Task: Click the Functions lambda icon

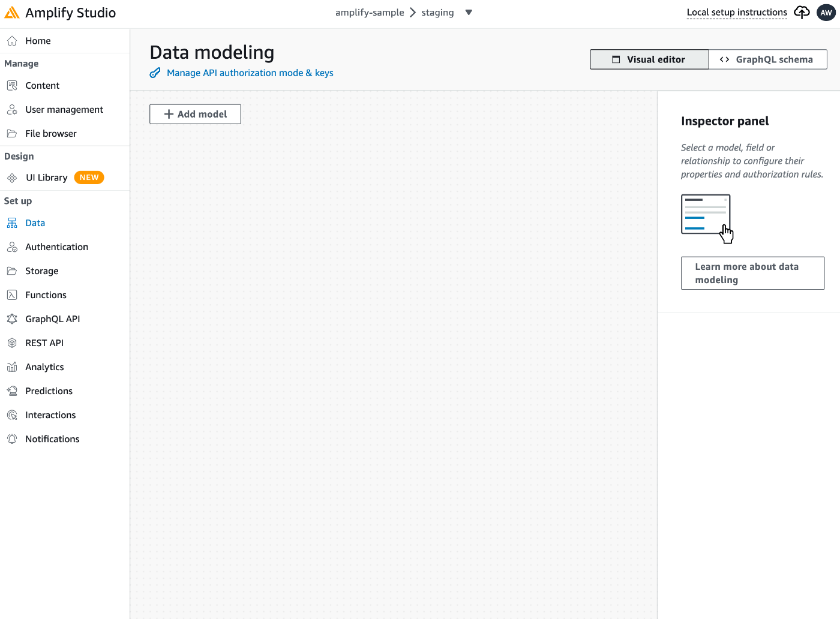Action: point(12,295)
